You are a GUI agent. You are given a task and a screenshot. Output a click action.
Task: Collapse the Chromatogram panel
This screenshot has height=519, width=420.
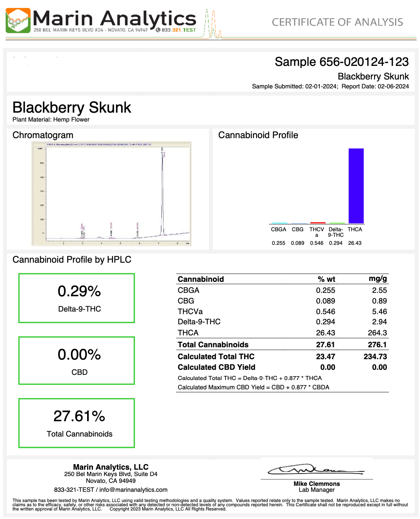[x=43, y=135]
